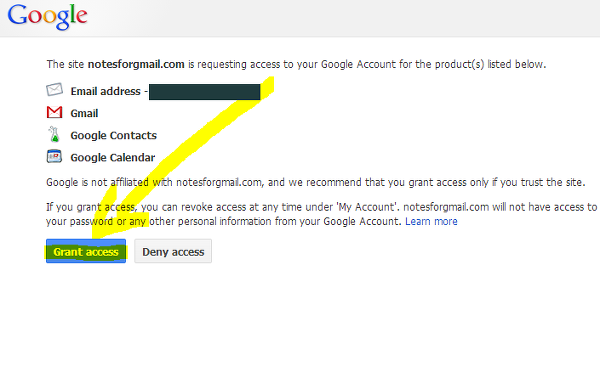Click the Google Contacts flask icon
This screenshot has width=600, height=389.
pos(54,135)
